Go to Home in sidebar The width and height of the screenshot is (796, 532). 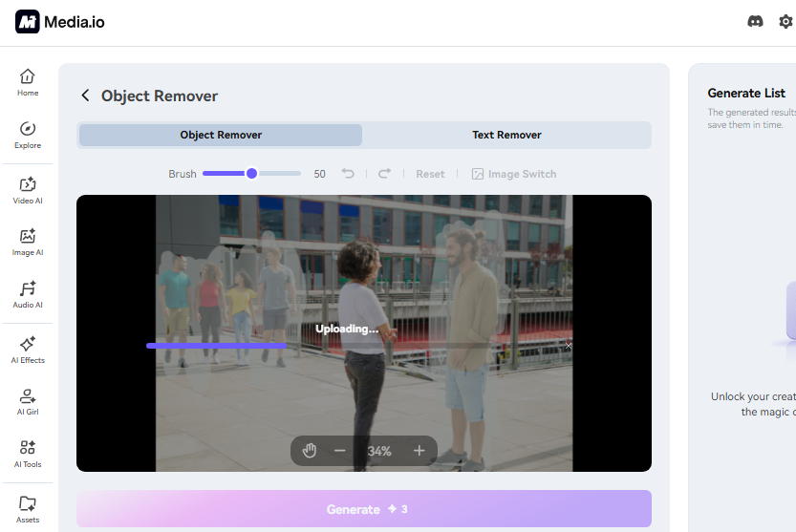[28, 82]
